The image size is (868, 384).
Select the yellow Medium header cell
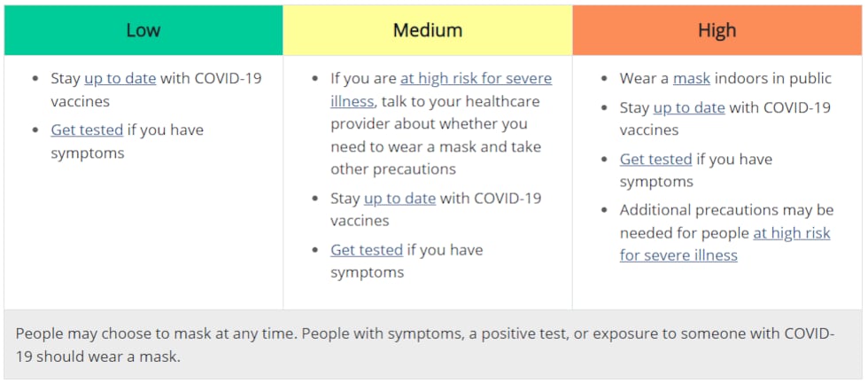(x=428, y=30)
